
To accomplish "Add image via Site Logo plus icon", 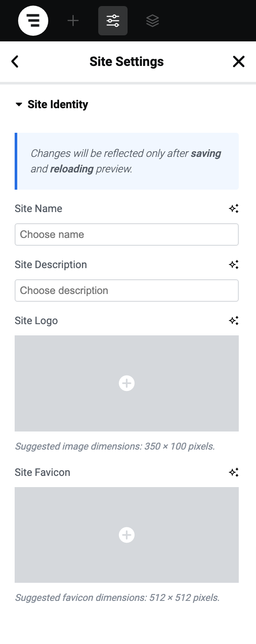I will pyautogui.click(x=127, y=383).
